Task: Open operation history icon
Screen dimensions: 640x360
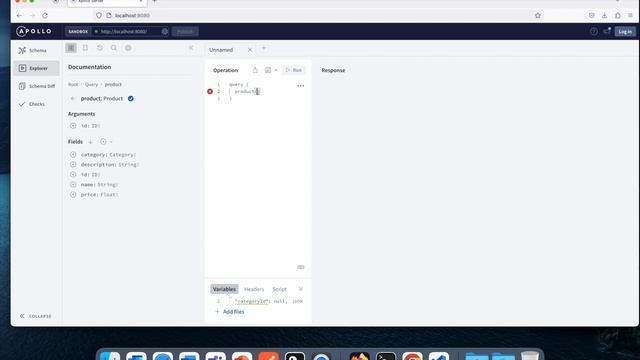Action: pos(100,48)
